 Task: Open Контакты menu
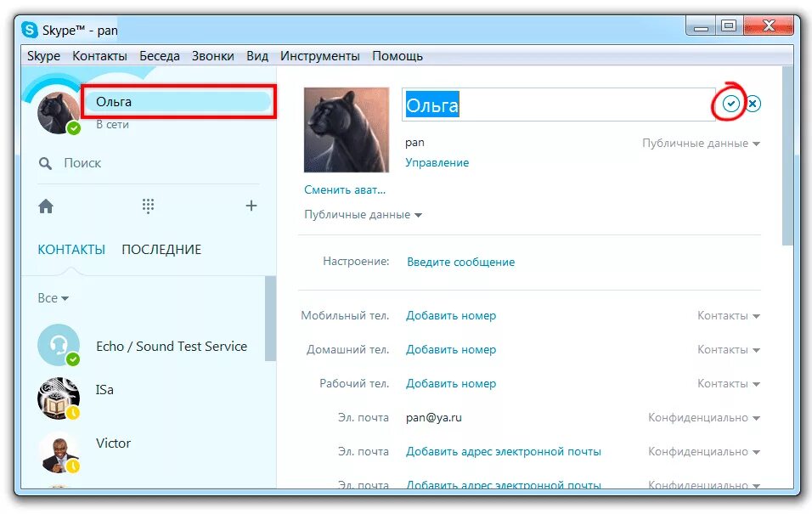tap(100, 56)
